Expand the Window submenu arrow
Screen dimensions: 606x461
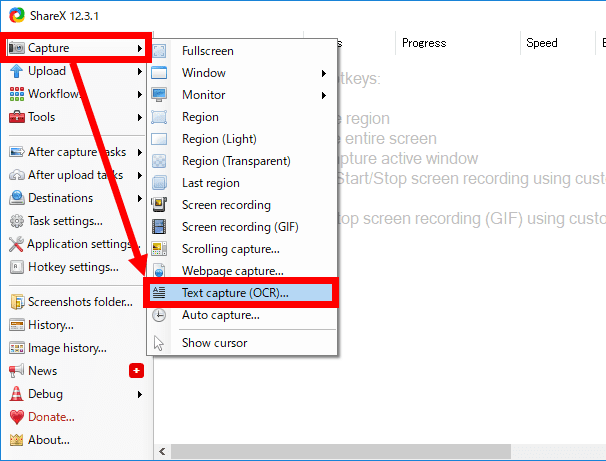pyautogui.click(x=324, y=73)
